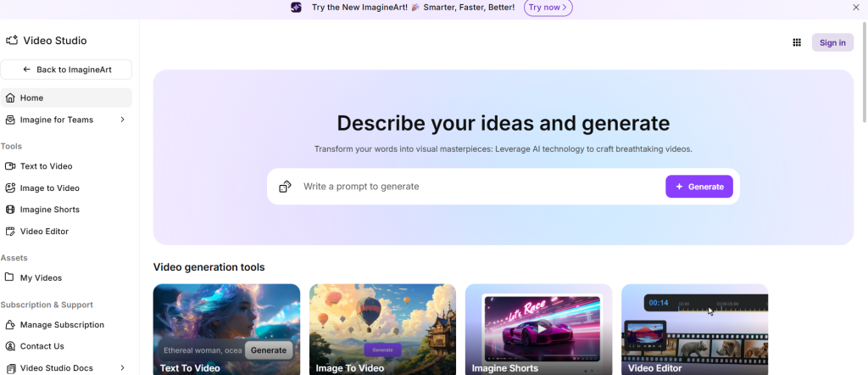Expand the Imagine for Teams submenu
868x375 pixels.
(122, 120)
